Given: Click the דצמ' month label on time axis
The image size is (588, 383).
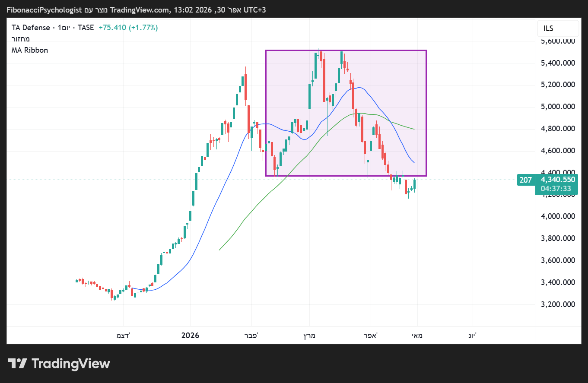Looking at the screenshot, I should point(123,336).
